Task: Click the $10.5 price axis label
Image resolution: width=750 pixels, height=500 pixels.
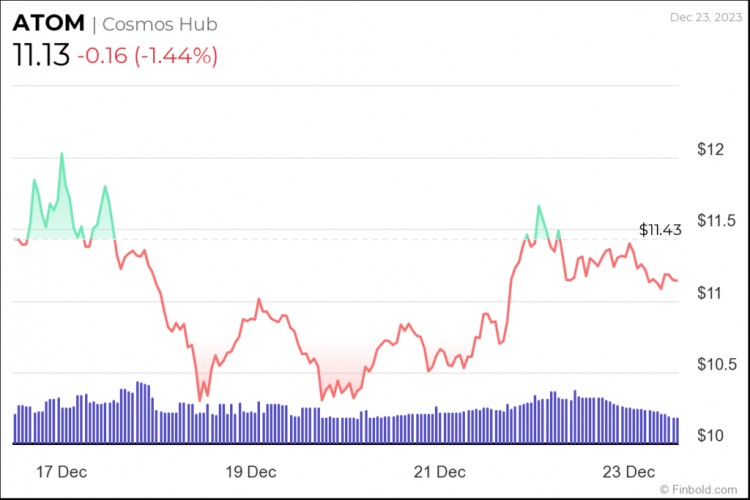Action: point(717,364)
